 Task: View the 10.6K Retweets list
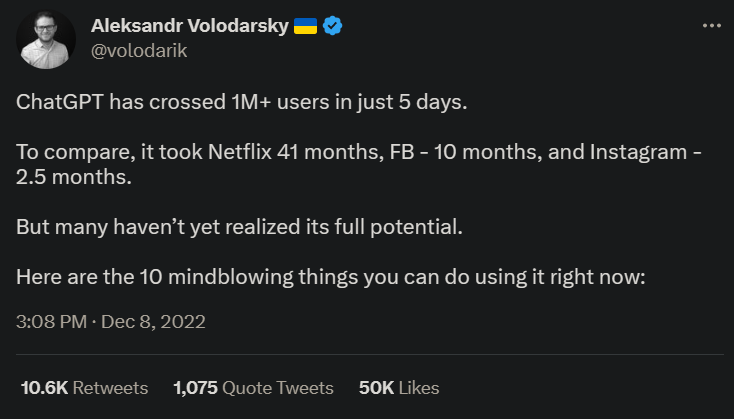(x=85, y=388)
